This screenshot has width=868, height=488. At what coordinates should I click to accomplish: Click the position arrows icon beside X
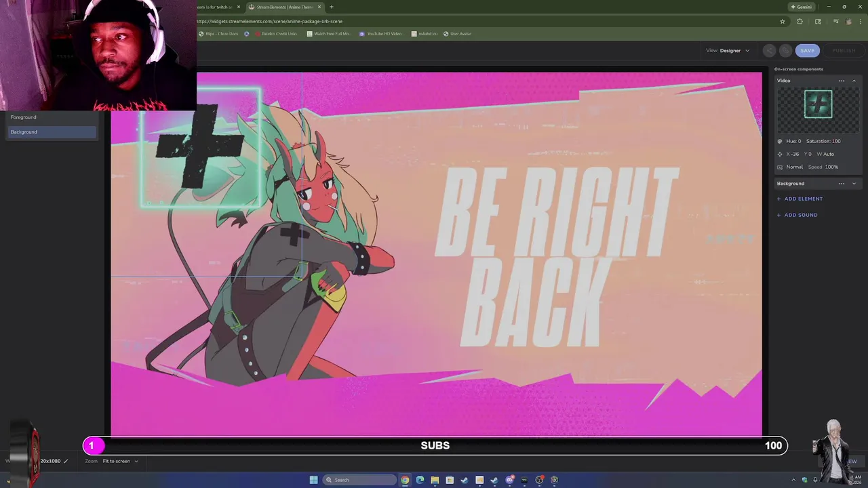[x=780, y=154]
